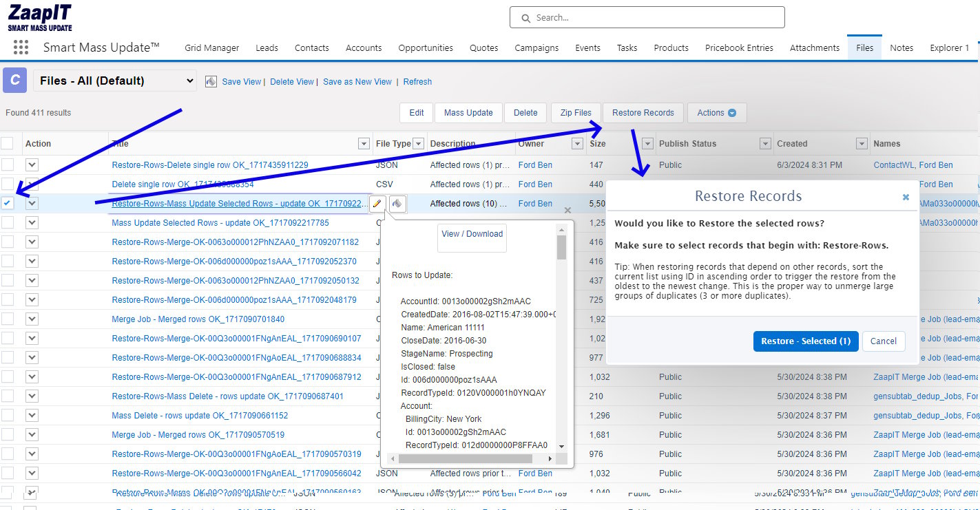
Task: Click the purple C view icon
Action: [14, 81]
